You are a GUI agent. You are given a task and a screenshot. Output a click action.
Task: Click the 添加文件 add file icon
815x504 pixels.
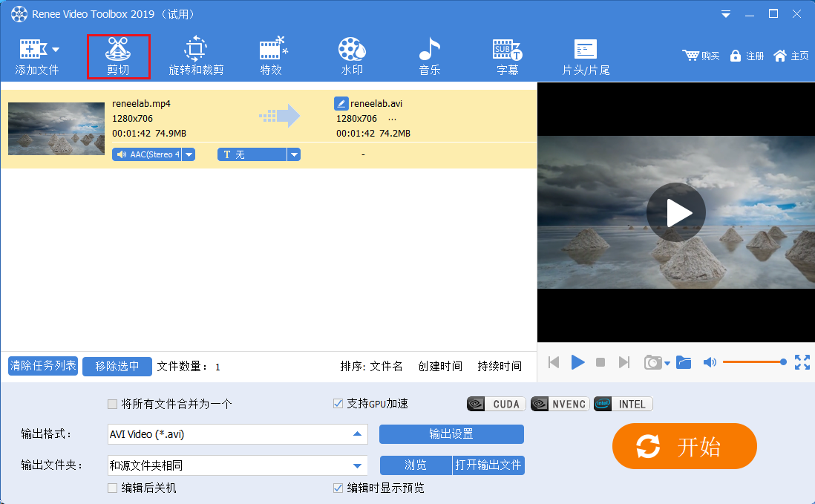coord(32,49)
